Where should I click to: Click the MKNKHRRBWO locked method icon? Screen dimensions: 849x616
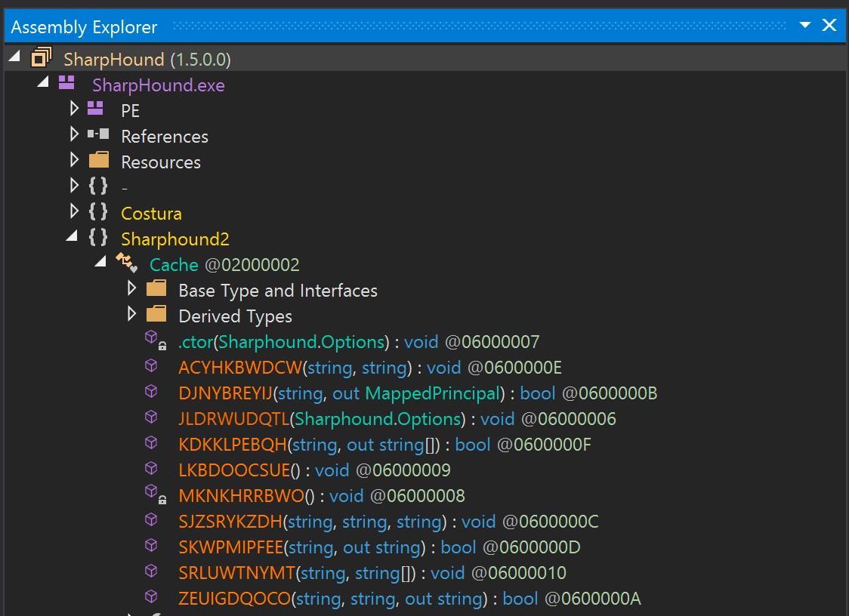[156, 494]
